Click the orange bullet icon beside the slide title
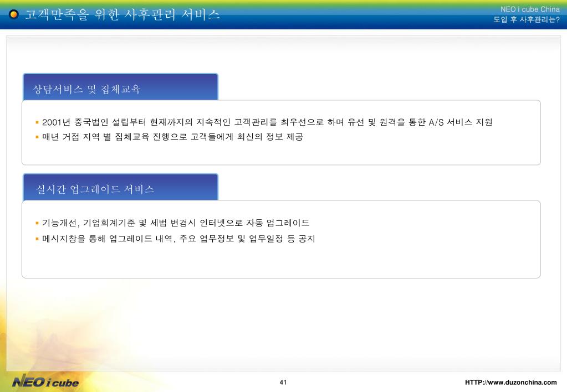The image size is (567, 392). tap(14, 14)
